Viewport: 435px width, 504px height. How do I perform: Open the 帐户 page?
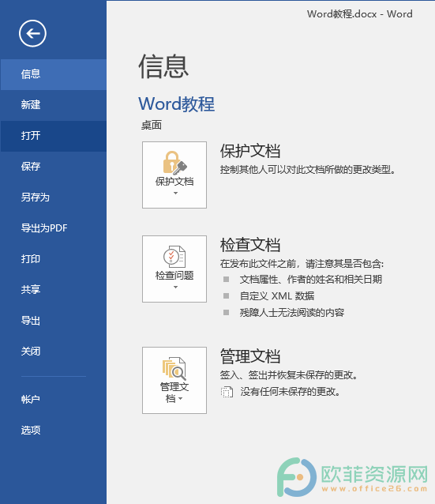54,399
